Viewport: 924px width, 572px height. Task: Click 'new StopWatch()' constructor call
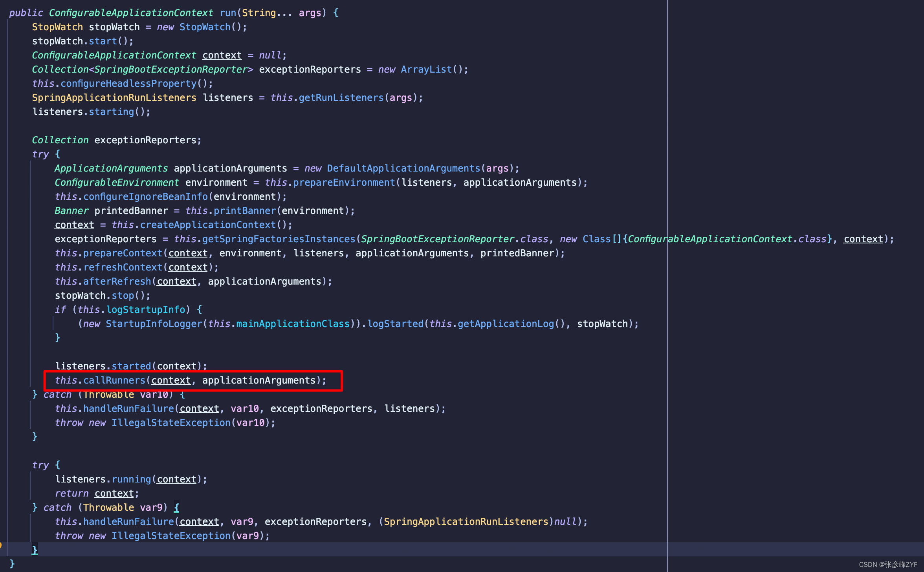tap(202, 27)
